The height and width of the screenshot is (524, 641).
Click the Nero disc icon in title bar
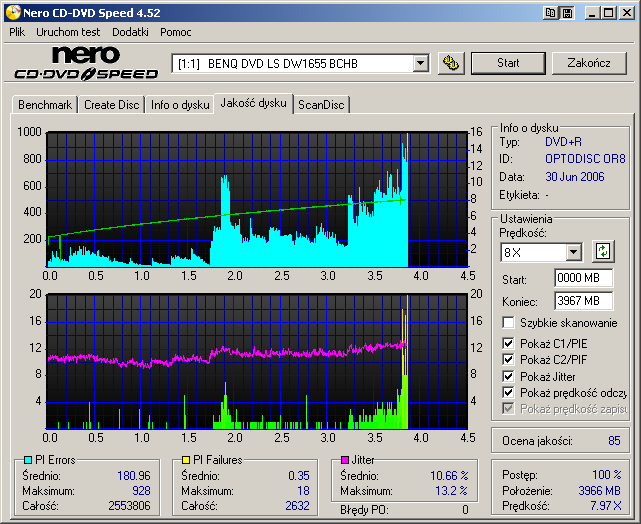(x=13, y=13)
